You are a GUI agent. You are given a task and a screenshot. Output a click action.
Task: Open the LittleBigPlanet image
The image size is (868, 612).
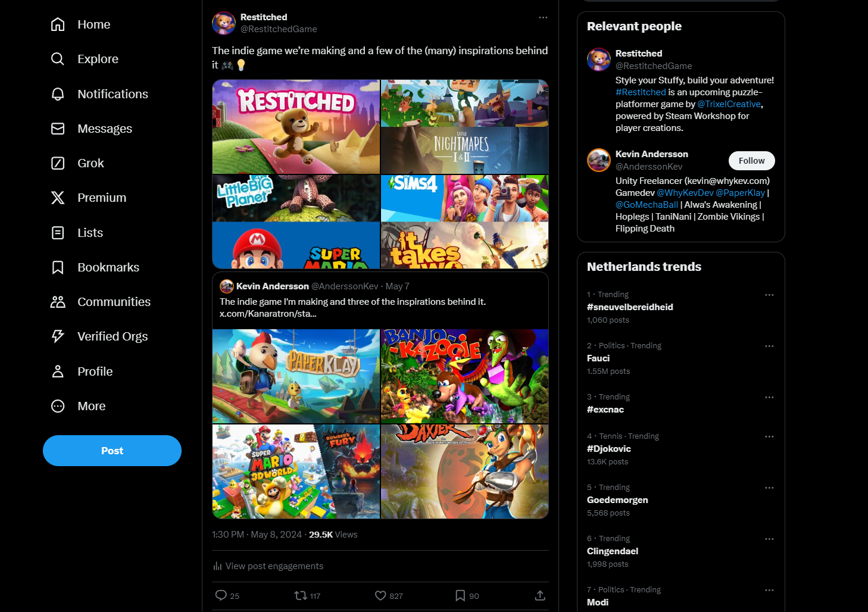[296, 198]
